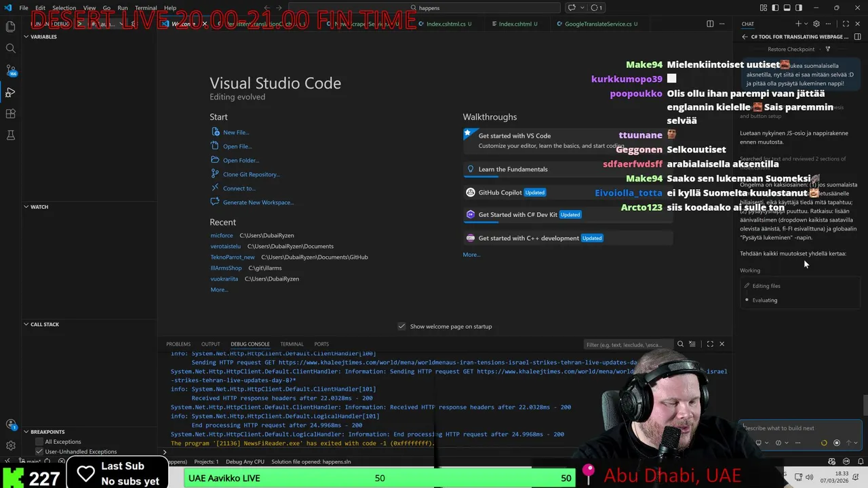Viewport: 868px width, 488px height.
Task: Switch to the TERMINAL panel tab
Action: [292, 344]
